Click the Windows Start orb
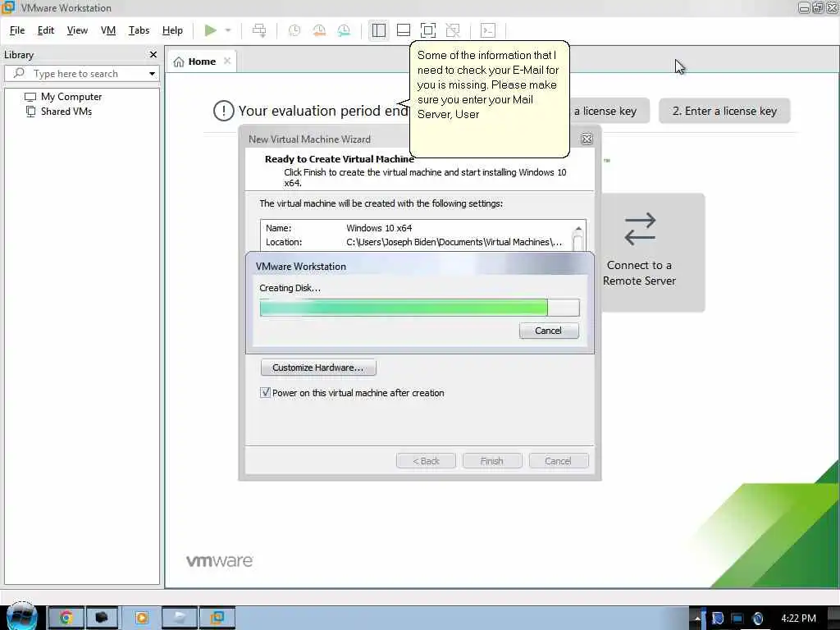Viewport: 840px width, 630px height. [x=21, y=616]
